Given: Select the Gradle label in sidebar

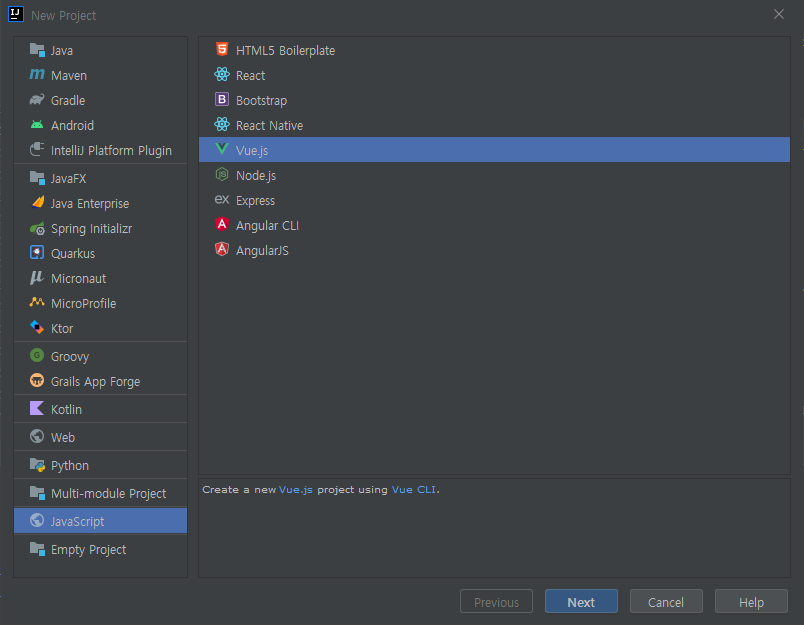Looking at the screenshot, I should [68, 100].
